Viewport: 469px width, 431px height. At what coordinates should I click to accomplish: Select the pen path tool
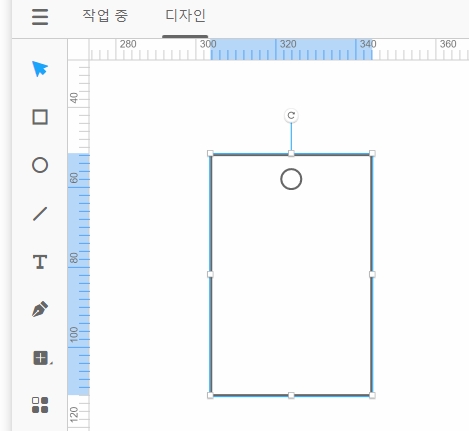[40, 309]
